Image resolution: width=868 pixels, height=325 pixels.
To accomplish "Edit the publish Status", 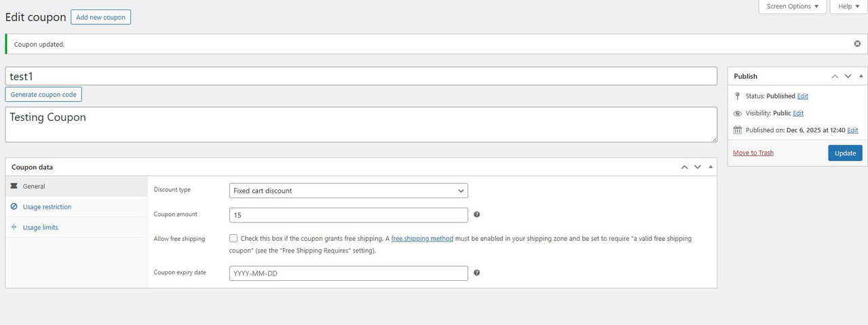I will [802, 96].
